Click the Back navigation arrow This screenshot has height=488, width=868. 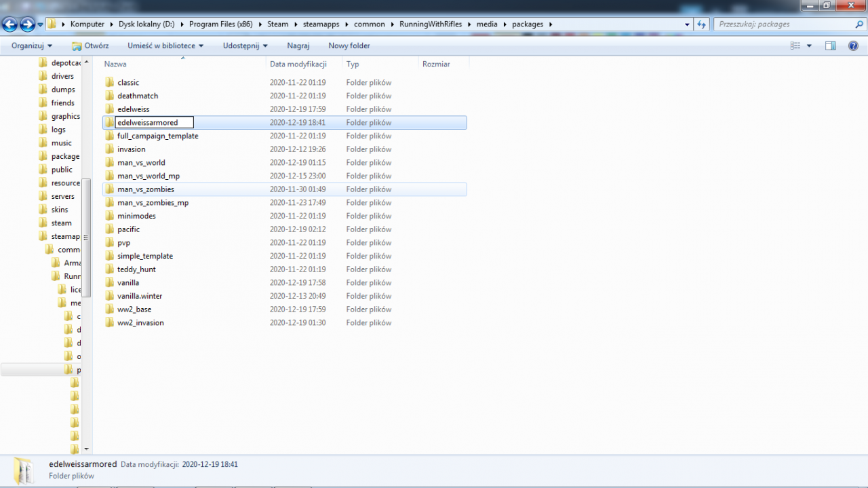point(10,24)
